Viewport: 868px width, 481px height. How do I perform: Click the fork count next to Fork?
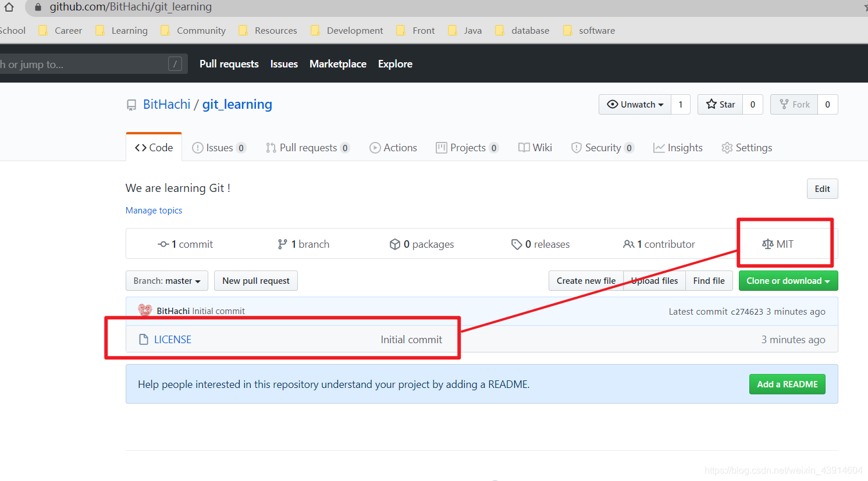tap(828, 105)
